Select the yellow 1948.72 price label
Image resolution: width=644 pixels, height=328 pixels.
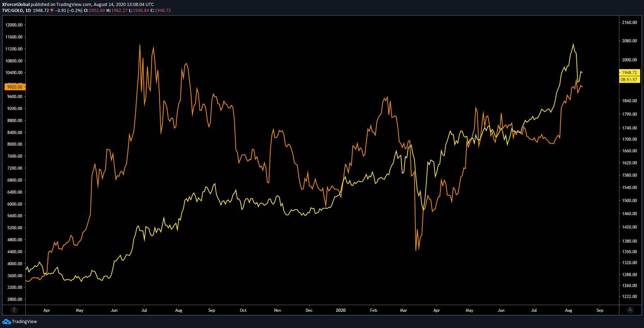point(630,73)
